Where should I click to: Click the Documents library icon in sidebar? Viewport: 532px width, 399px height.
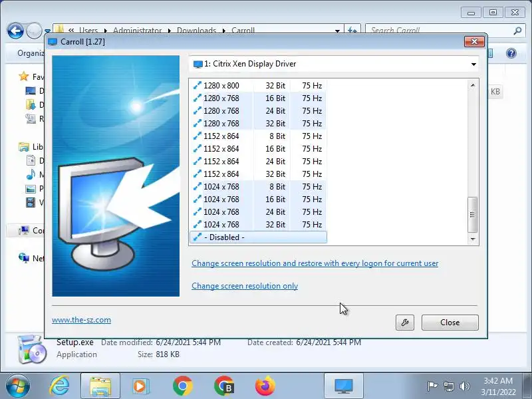[31, 160]
